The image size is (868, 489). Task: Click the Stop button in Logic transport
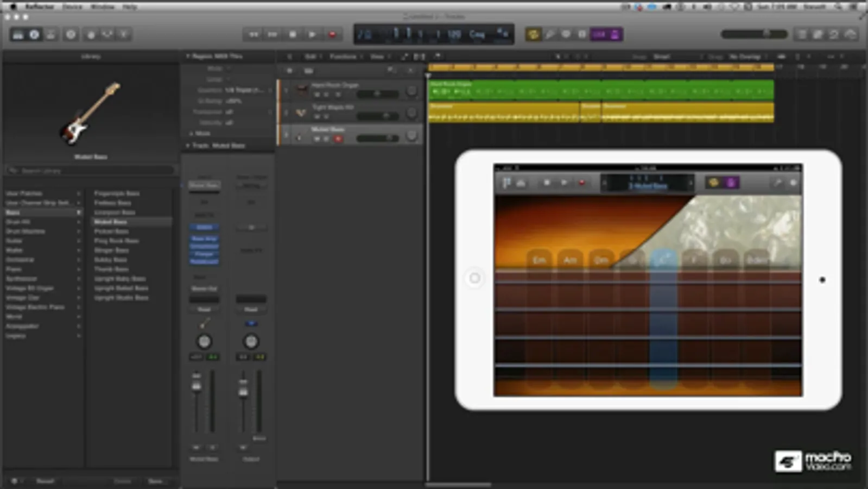[293, 35]
